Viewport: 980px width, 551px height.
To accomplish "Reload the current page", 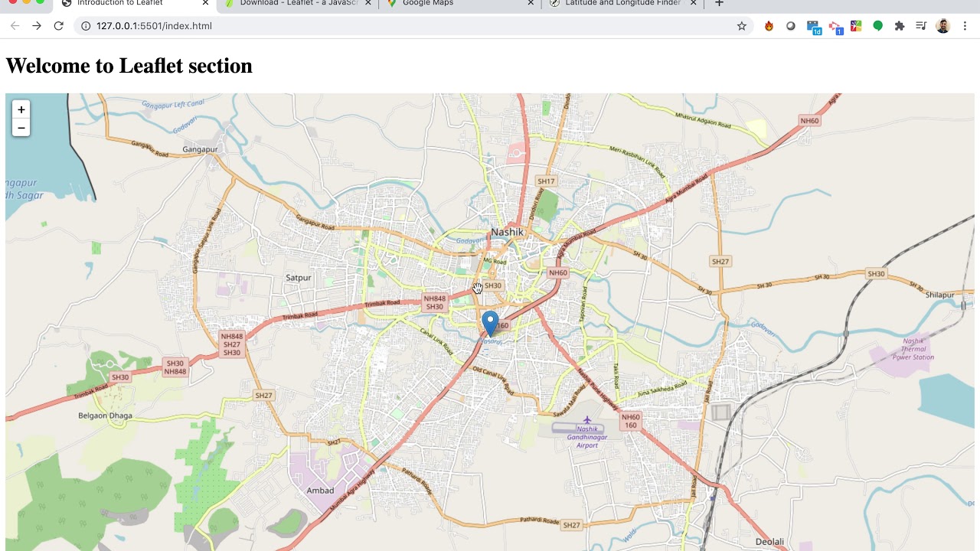I will 58,26.
